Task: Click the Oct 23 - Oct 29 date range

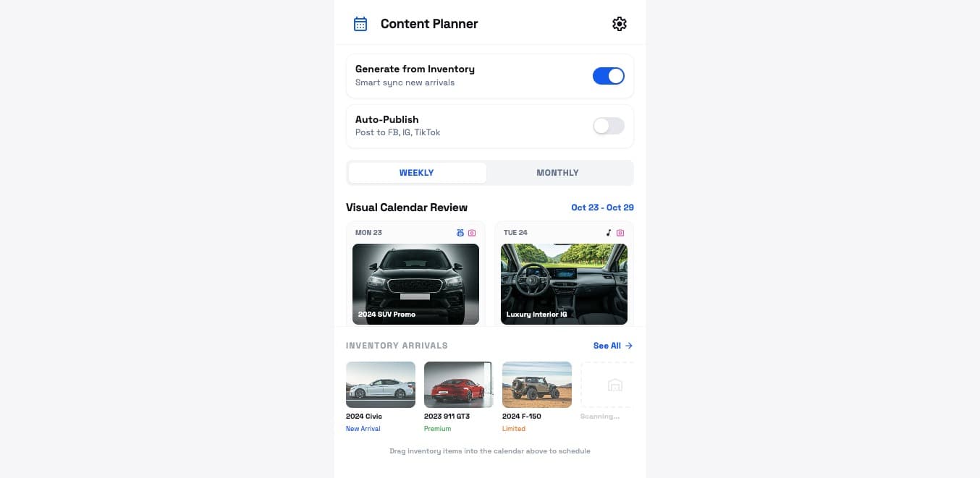Action: [602, 208]
